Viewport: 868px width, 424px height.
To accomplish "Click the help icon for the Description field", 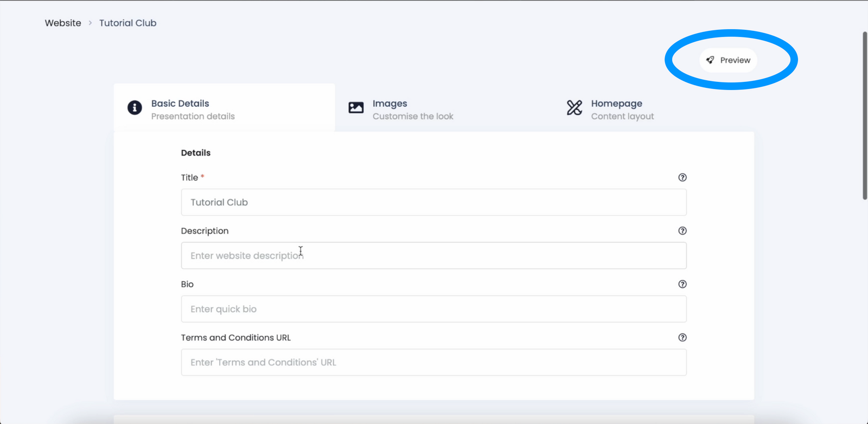I will click(x=682, y=231).
